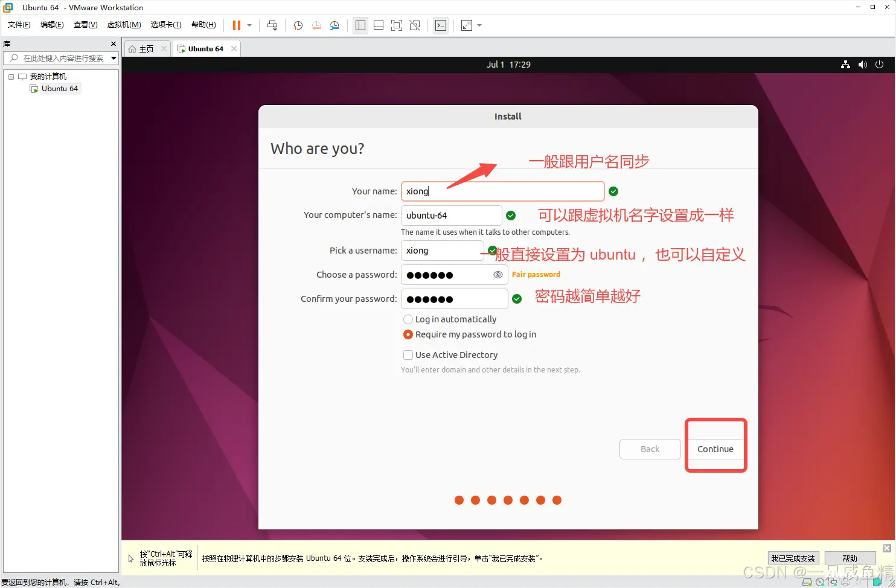The height and width of the screenshot is (588, 896).
Task: Click the Install dialog title
Action: coord(508,117)
